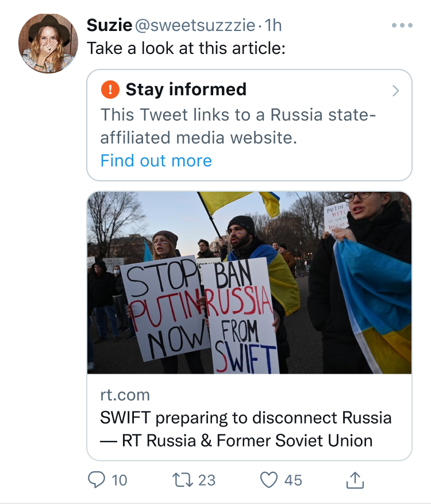Expand the Stay informed notice chevron

(395, 91)
